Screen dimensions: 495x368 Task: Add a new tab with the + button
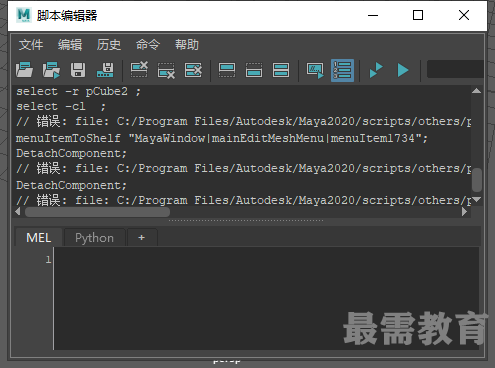pyautogui.click(x=141, y=238)
